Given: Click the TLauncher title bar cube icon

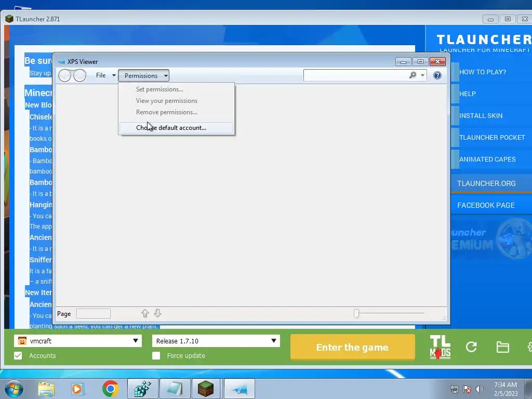Looking at the screenshot, I should 9,19.
